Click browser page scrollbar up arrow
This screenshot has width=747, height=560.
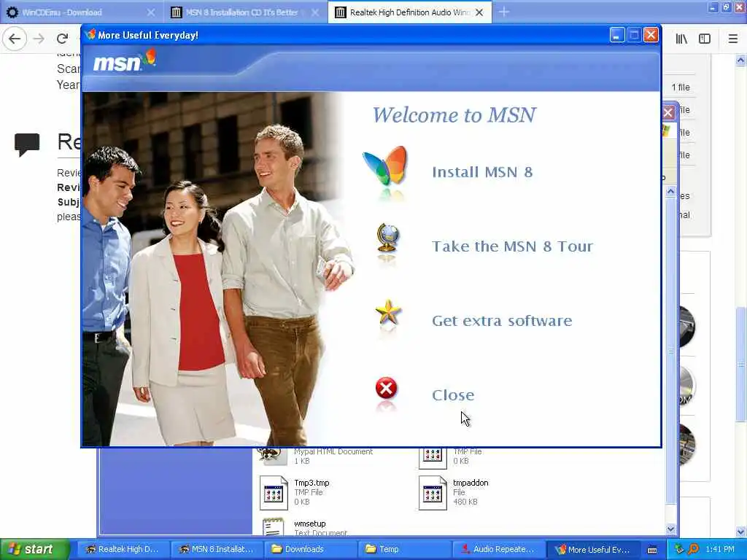(740, 61)
